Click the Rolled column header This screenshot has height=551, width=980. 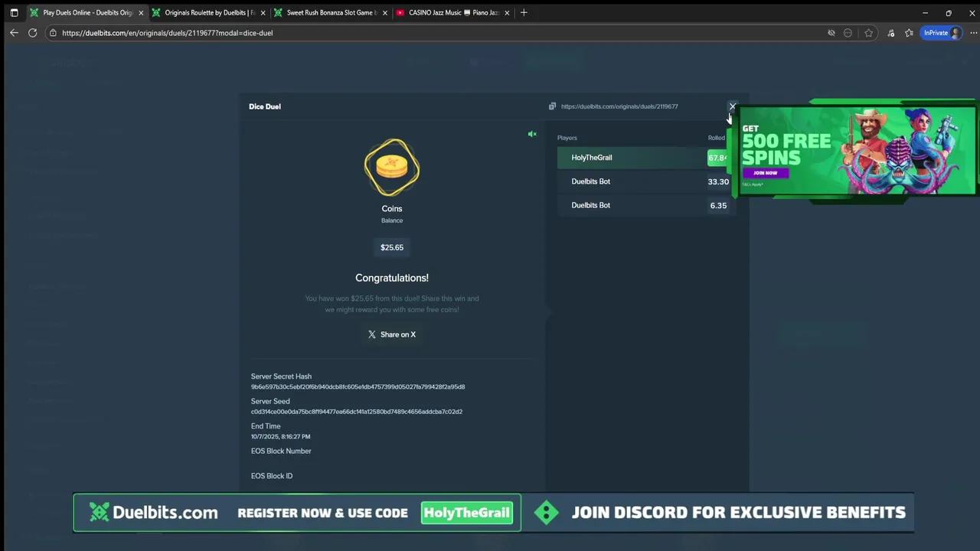click(716, 138)
